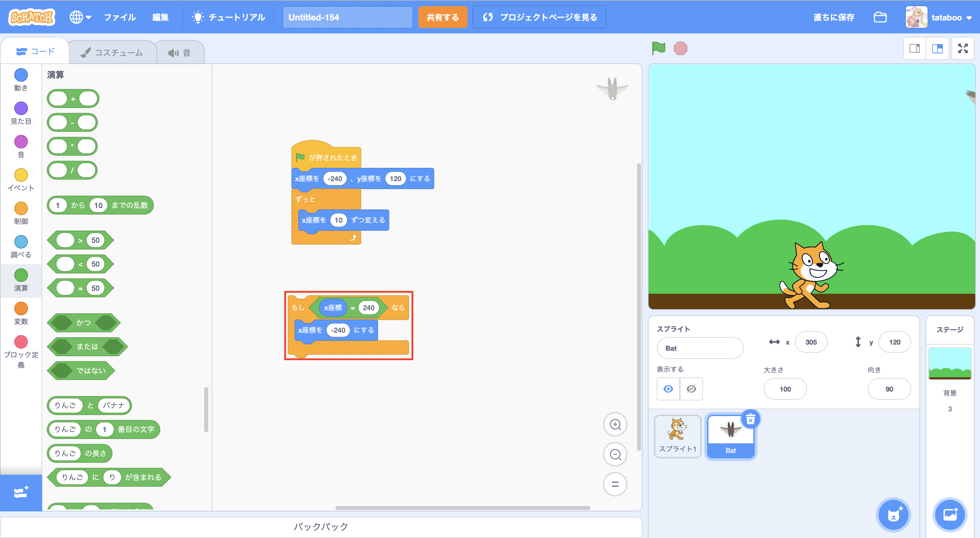
Task: Zoom in the code workspace
Action: [615, 425]
